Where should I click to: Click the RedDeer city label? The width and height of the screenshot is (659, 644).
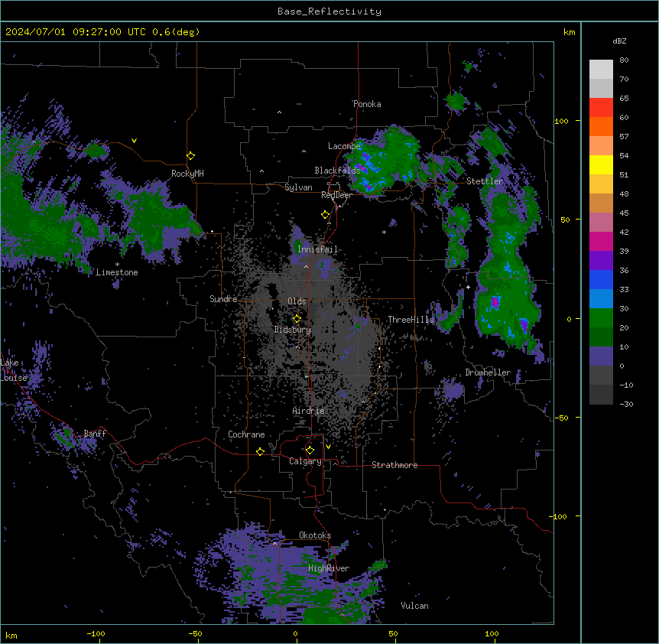click(x=336, y=195)
